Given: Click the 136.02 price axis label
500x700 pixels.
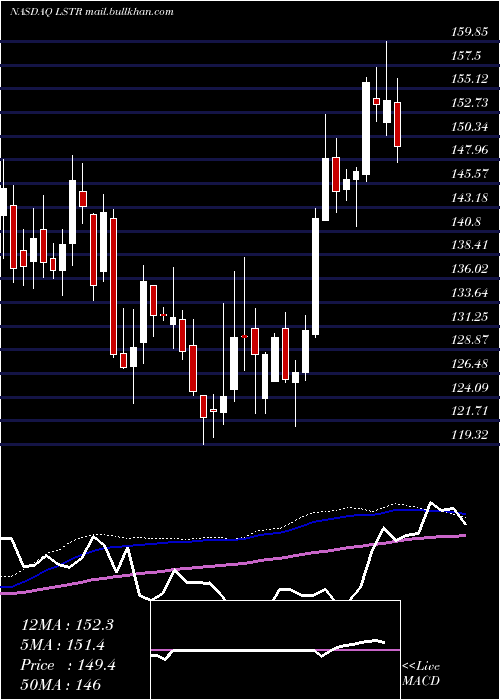Looking at the screenshot, I should click(470, 268).
